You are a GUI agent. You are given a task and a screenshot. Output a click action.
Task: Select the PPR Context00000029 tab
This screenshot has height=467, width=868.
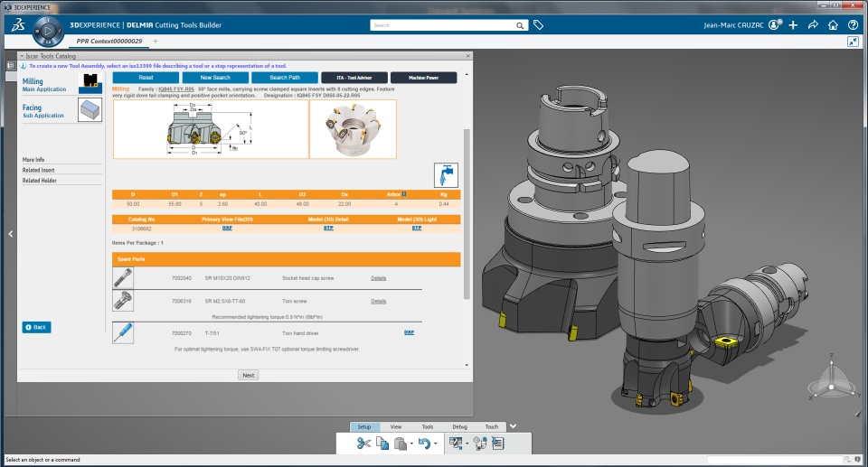click(109, 41)
